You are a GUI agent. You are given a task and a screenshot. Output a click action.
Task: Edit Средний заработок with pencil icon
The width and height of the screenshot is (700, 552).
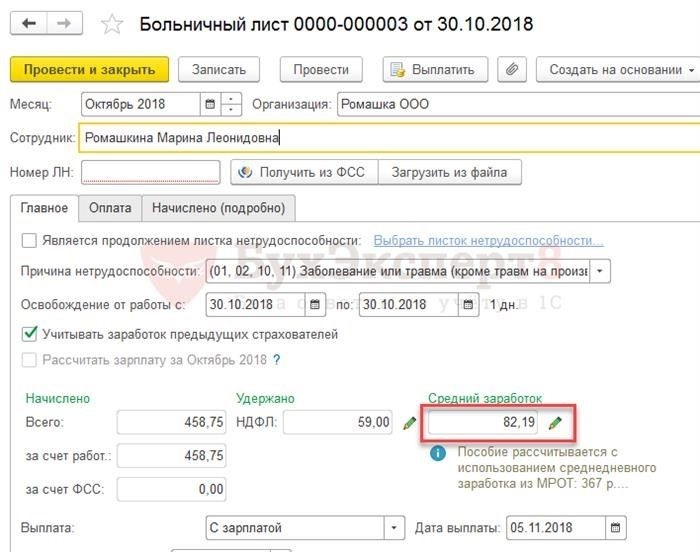555,422
